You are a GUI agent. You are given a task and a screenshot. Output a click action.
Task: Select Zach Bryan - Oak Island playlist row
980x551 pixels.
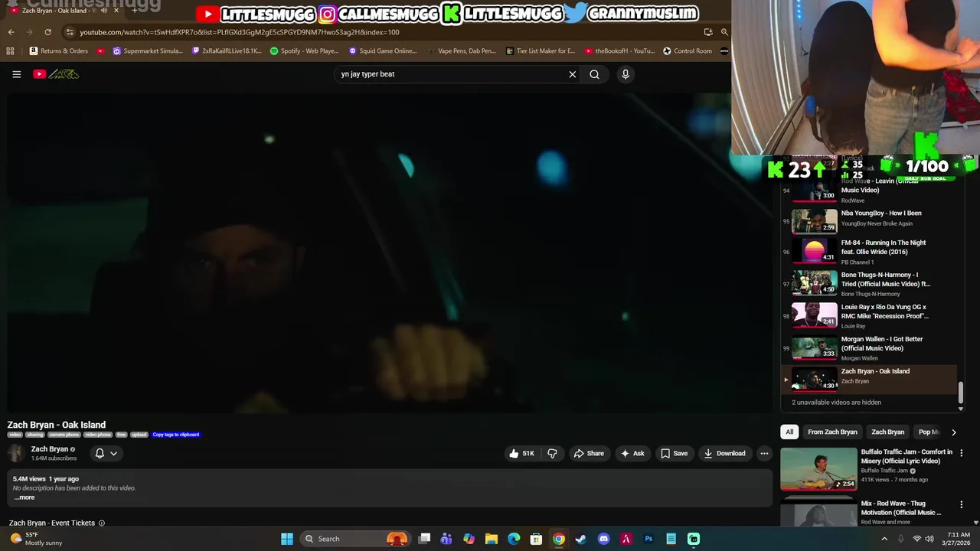pos(870,379)
